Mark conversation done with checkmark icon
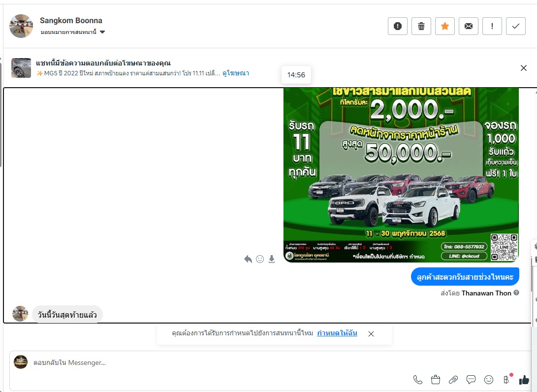The image size is (537, 392). point(516,26)
